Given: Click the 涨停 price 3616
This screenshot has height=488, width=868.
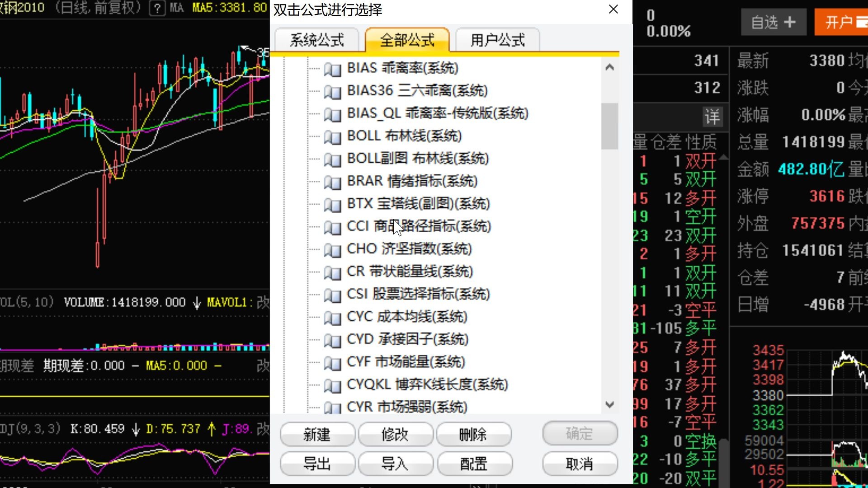Looking at the screenshot, I should (827, 196).
